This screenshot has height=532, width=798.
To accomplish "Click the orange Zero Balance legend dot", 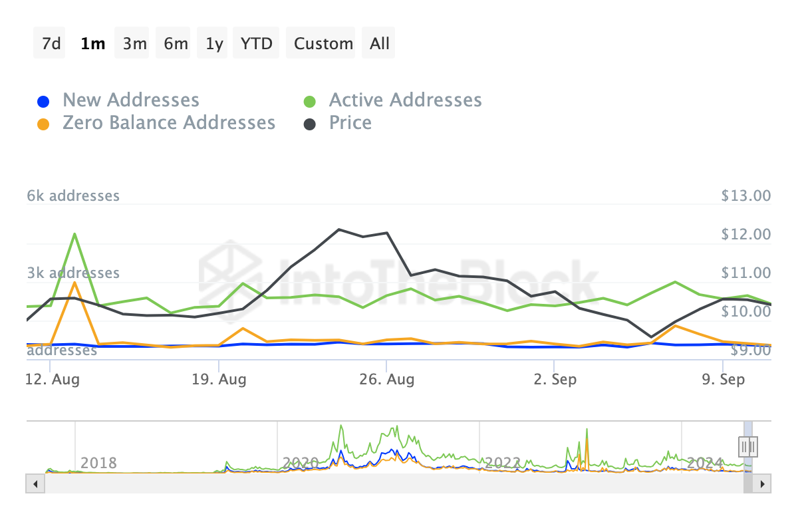I will point(43,124).
